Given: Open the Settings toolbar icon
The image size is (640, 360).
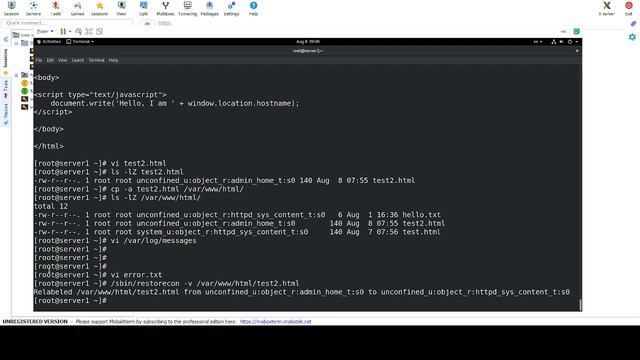Looking at the screenshot, I should pos(231,8).
